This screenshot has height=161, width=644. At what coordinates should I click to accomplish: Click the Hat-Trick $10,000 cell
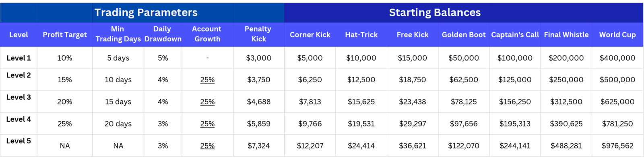click(361, 58)
